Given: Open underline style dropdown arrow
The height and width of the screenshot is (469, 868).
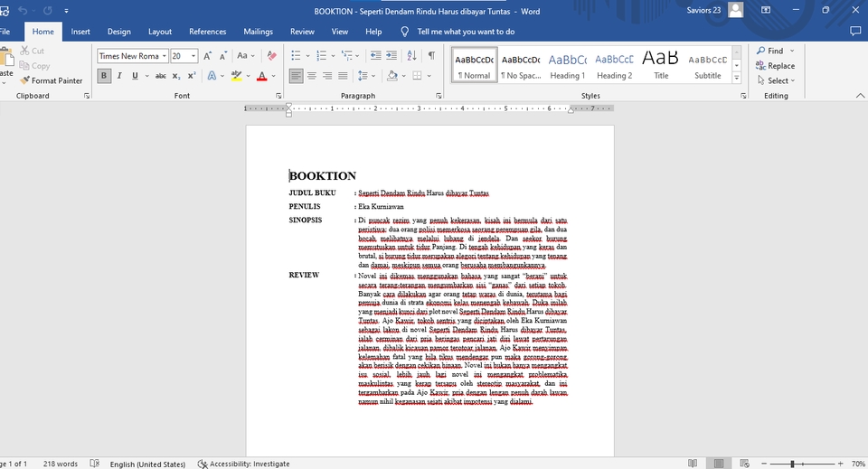Looking at the screenshot, I should [x=146, y=76].
